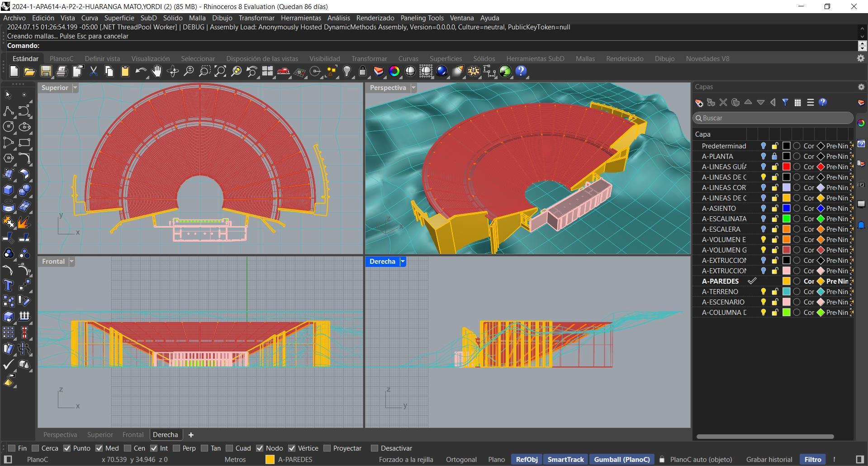Toggle the Proyectar osnap checkbox
The height and width of the screenshot is (466, 868).
(x=327, y=448)
